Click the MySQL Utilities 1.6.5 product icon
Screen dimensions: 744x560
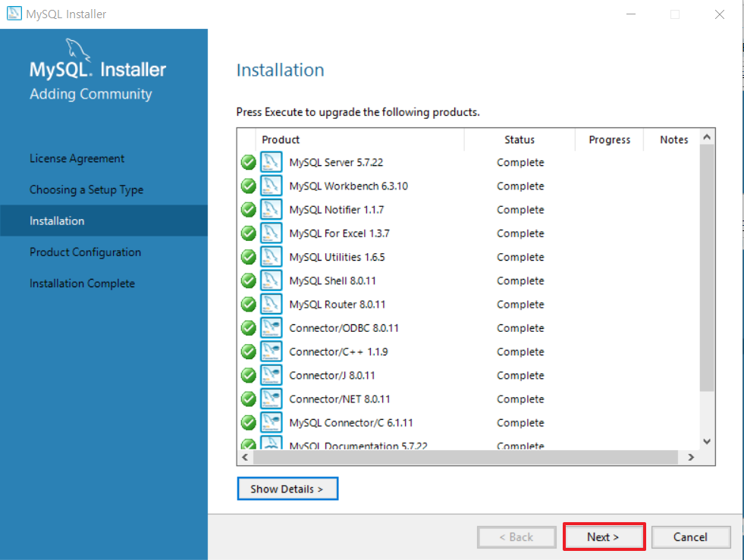pos(272,257)
